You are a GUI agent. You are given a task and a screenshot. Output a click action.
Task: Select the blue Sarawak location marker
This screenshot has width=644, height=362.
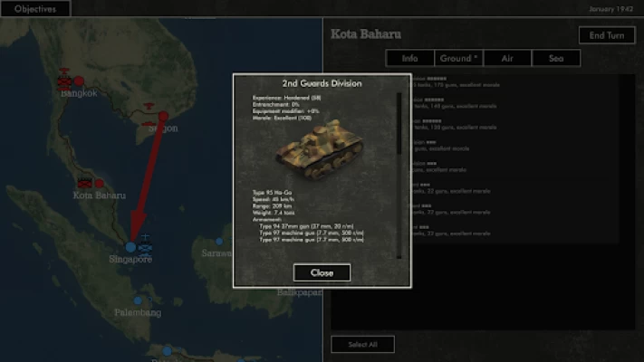[219, 242]
